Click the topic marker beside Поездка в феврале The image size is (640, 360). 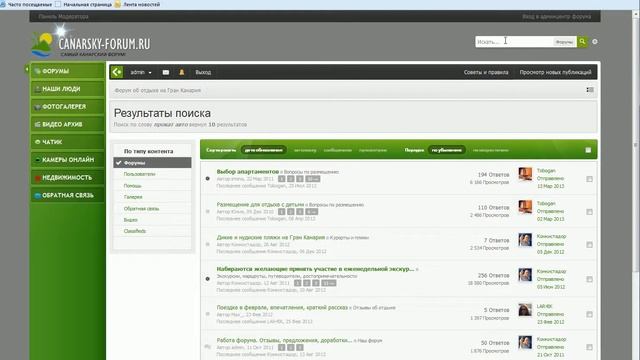(x=208, y=314)
